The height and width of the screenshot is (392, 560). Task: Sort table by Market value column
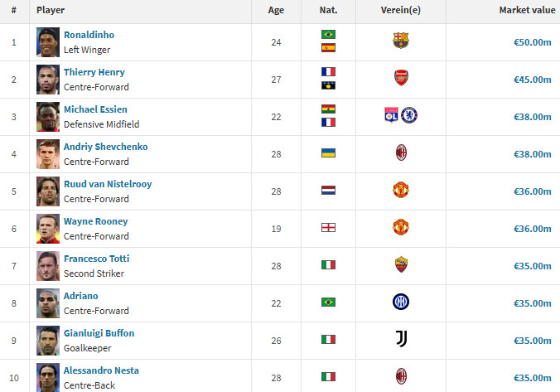tap(527, 10)
